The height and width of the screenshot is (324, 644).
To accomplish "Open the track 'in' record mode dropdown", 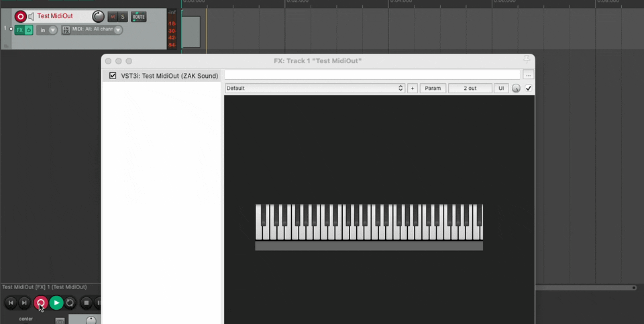I will pos(47,30).
